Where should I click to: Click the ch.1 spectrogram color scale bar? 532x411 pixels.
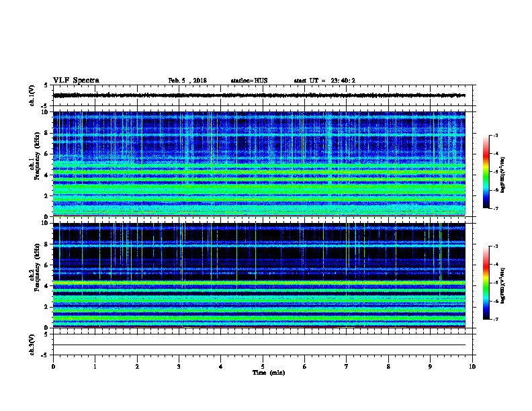[486, 172]
